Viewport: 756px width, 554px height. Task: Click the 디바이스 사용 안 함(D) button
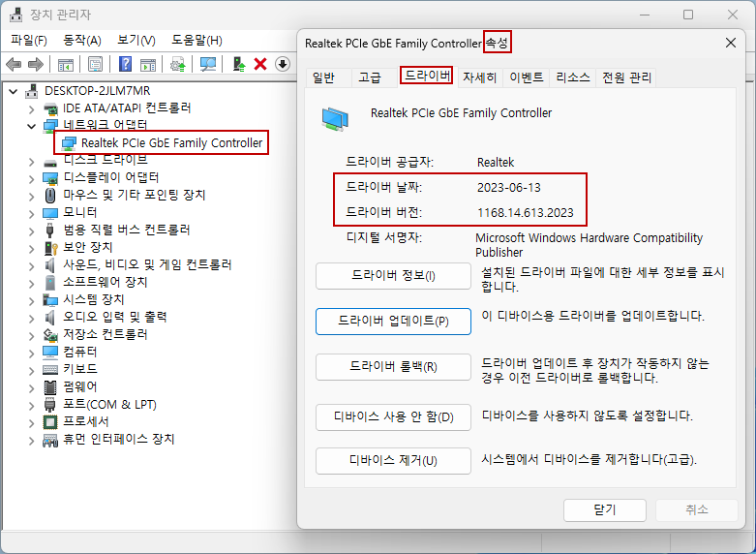click(393, 416)
